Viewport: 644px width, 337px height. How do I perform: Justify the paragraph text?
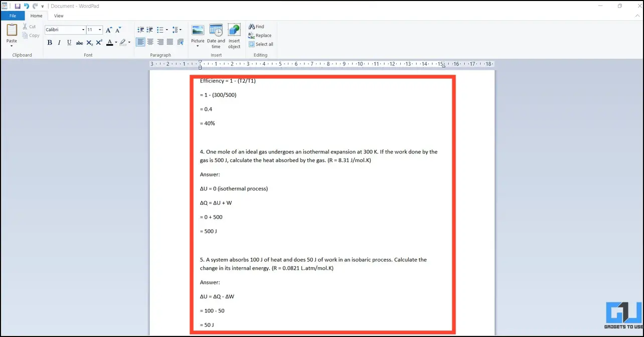170,42
